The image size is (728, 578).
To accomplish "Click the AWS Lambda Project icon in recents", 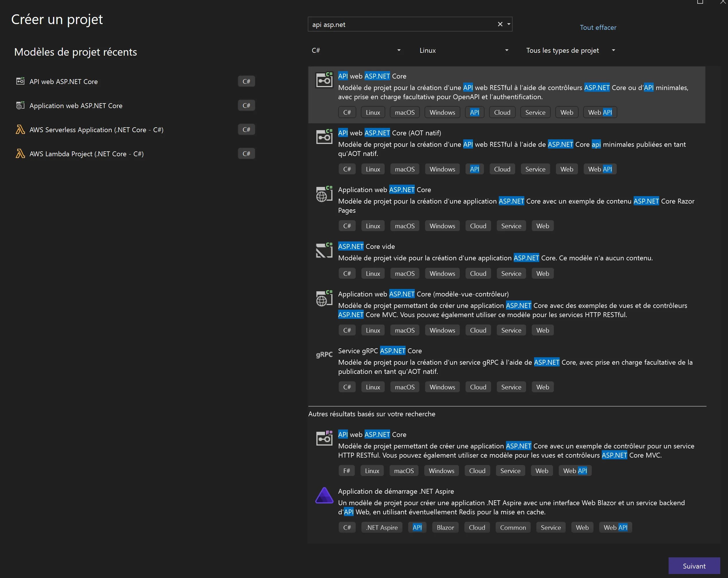I will 20,154.
